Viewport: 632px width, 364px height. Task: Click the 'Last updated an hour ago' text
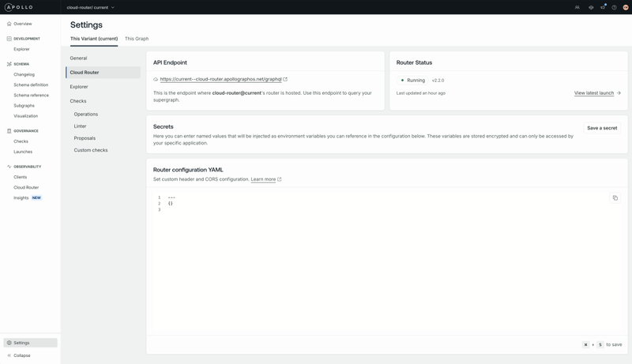[421, 93]
